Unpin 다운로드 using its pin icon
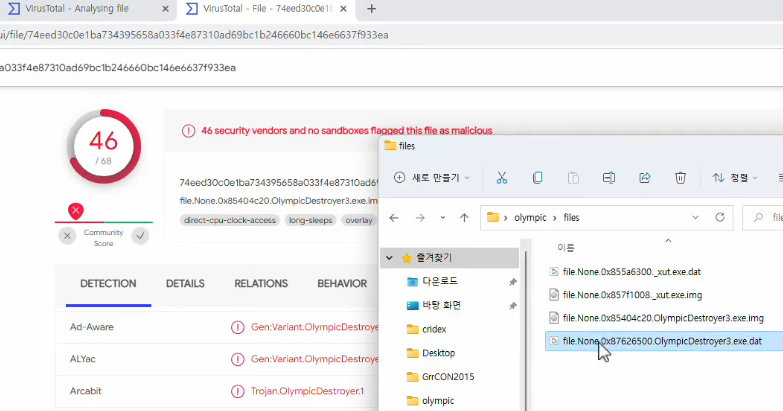The width and height of the screenshot is (783, 411). pyautogui.click(x=512, y=282)
